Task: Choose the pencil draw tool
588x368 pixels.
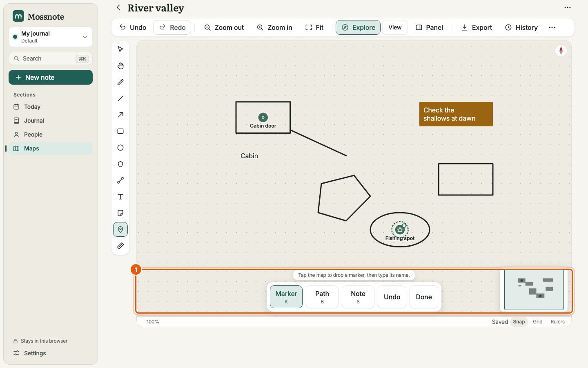Action: (120, 82)
